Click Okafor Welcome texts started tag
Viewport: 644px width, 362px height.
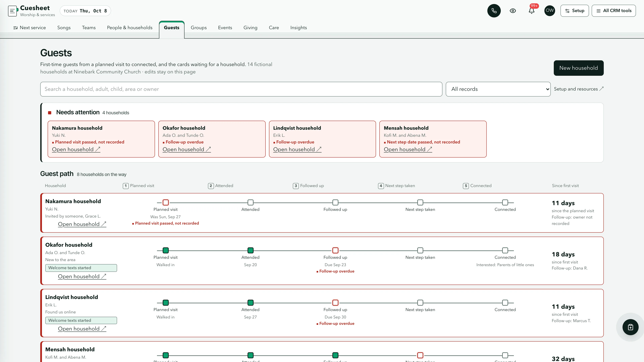81,268
